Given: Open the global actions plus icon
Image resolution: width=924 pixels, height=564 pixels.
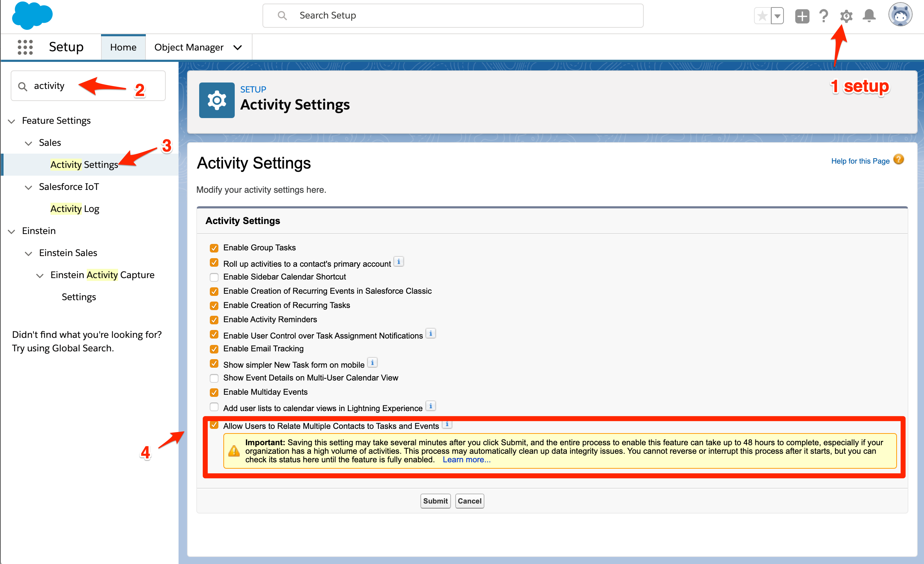Looking at the screenshot, I should [x=802, y=16].
